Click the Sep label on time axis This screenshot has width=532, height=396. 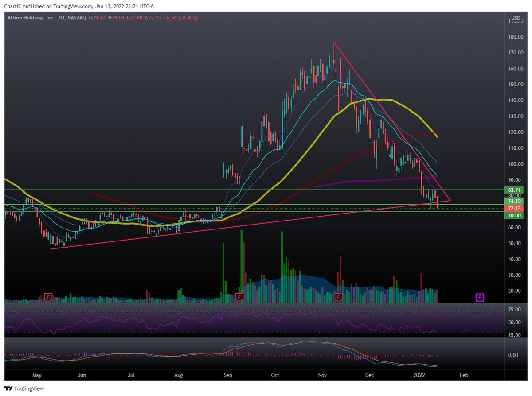(x=228, y=375)
